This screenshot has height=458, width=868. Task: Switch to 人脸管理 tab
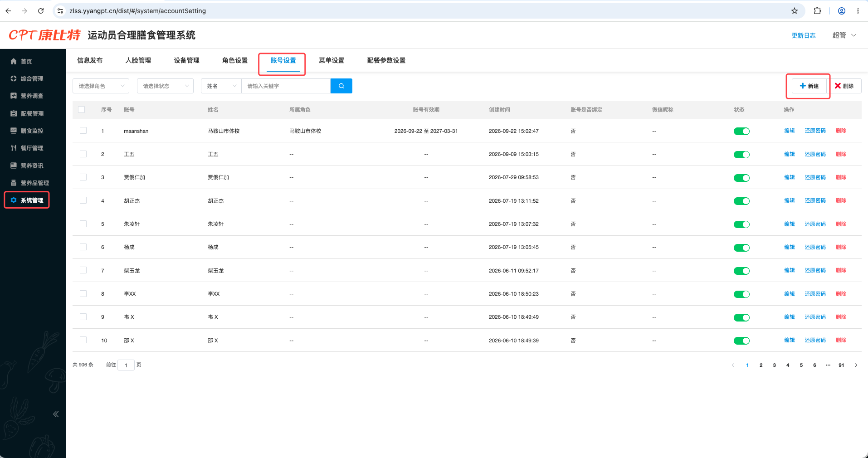[x=138, y=60]
